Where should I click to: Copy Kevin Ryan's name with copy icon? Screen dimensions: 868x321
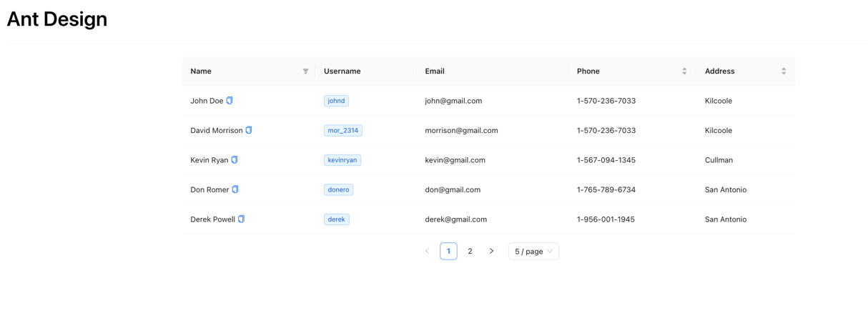[235, 160]
